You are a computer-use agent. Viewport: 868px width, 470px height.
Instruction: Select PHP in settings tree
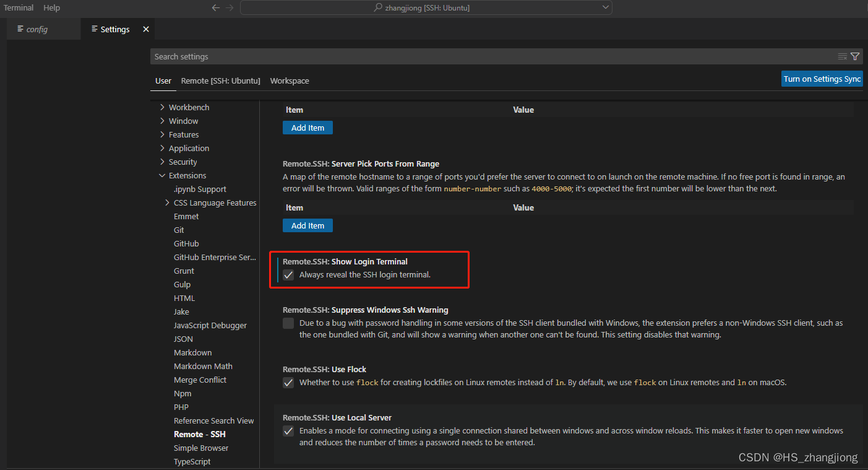tap(181, 407)
